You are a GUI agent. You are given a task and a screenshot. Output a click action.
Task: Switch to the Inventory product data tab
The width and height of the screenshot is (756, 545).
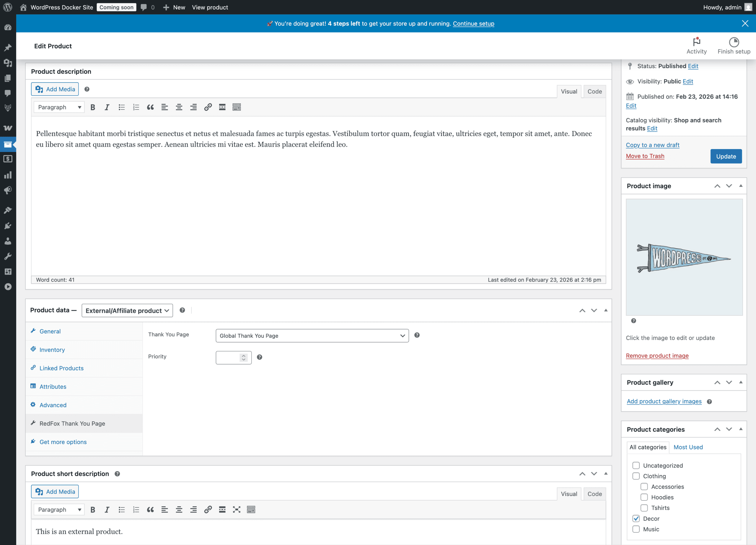click(52, 350)
